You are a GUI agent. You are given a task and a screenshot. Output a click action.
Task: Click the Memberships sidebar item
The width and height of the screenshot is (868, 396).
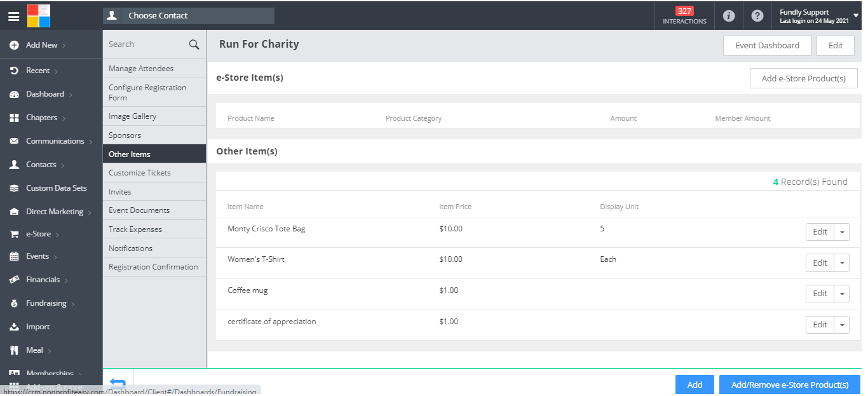pyautogui.click(x=50, y=373)
